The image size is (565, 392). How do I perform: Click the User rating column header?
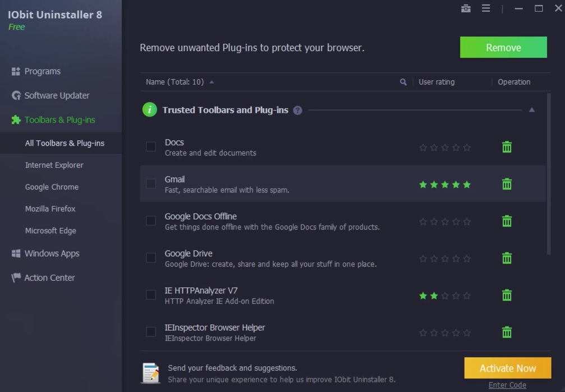click(437, 82)
